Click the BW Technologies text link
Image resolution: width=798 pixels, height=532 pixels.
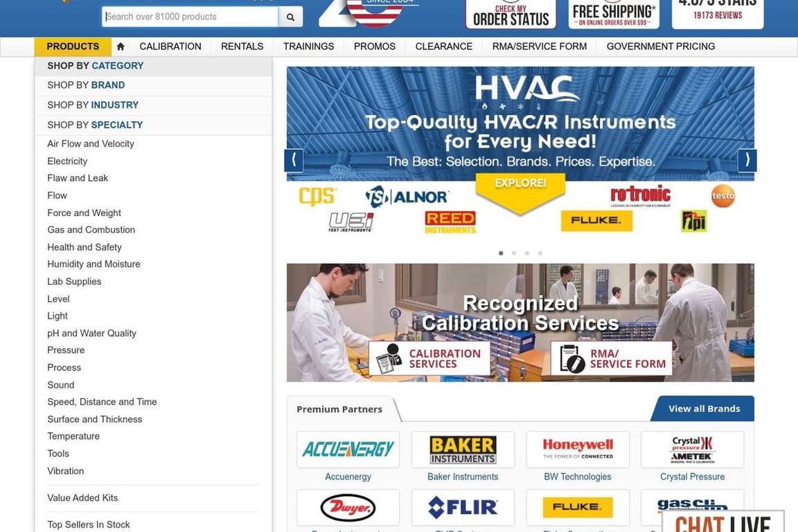578,477
